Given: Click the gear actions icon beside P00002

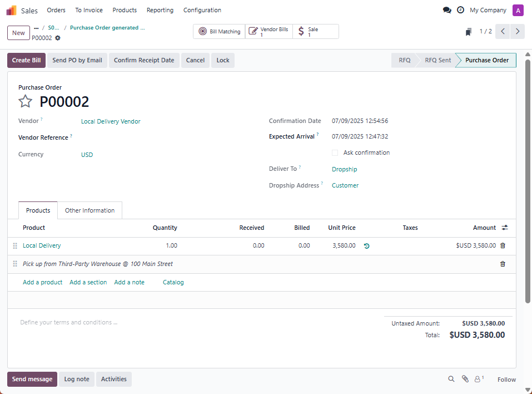Looking at the screenshot, I should click(58, 38).
